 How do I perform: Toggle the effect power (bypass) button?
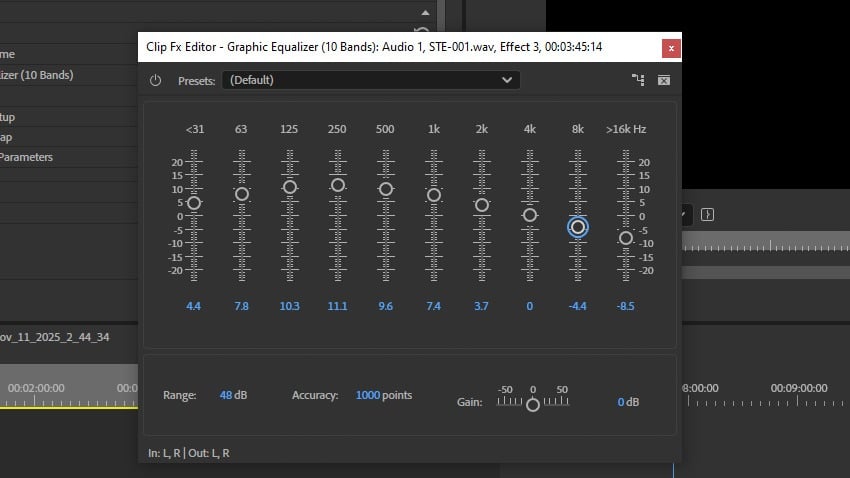click(x=155, y=80)
